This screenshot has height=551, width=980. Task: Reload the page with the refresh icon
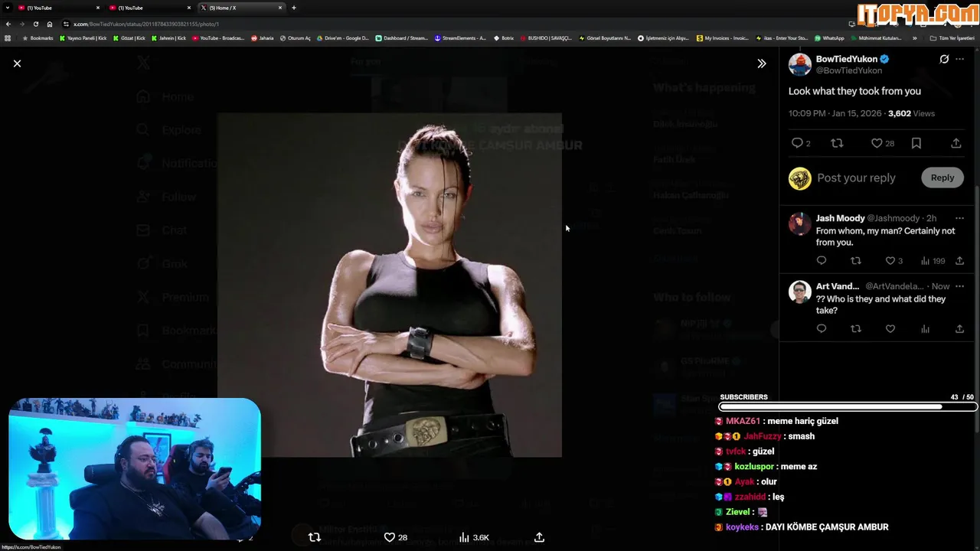(35, 24)
